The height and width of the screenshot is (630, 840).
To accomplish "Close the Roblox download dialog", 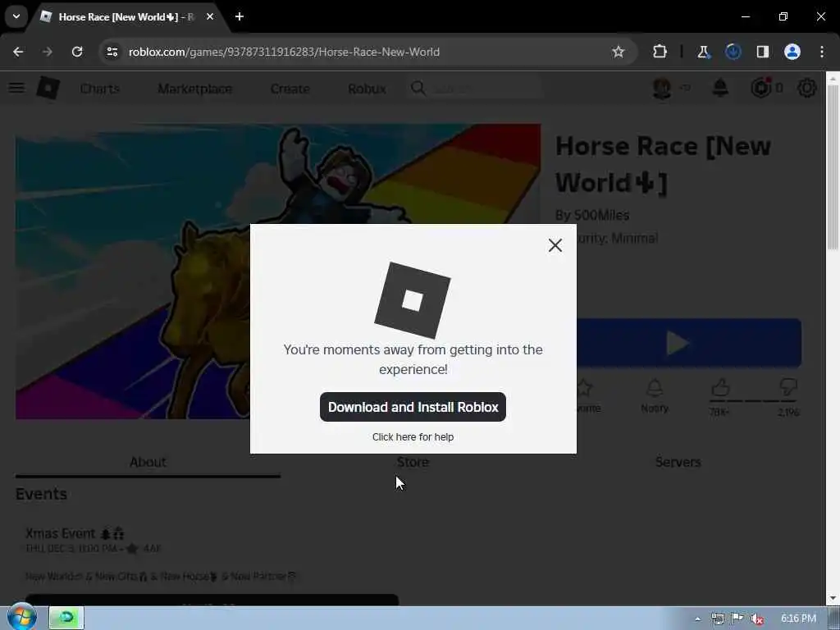I will point(555,245).
